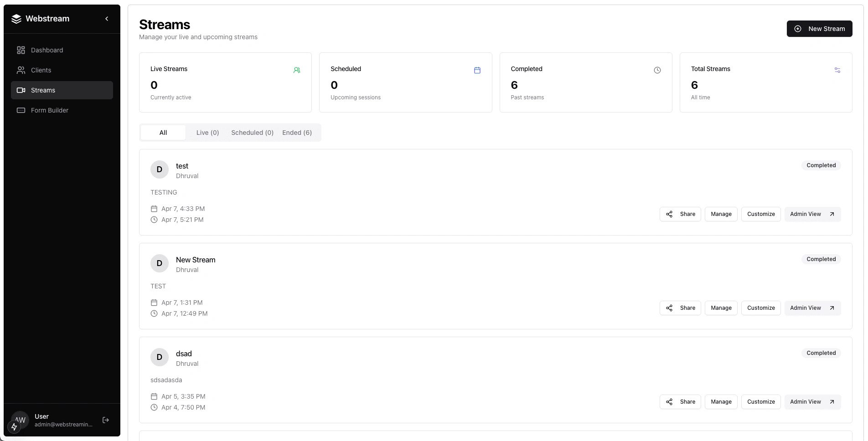
Task: Open Form Builder from the sidebar
Action: coord(62,110)
